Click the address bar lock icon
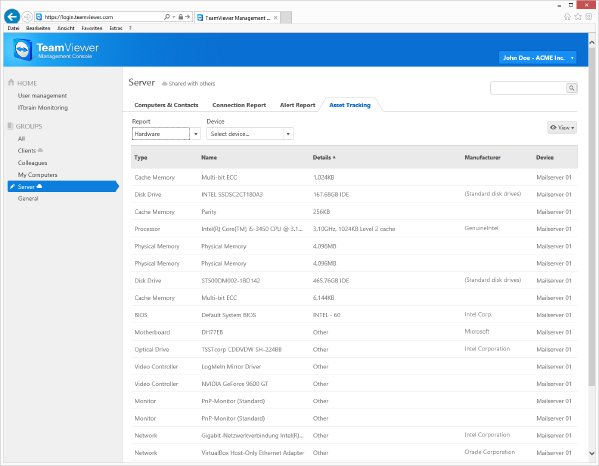This screenshot has width=599, height=466. (181, 17)
